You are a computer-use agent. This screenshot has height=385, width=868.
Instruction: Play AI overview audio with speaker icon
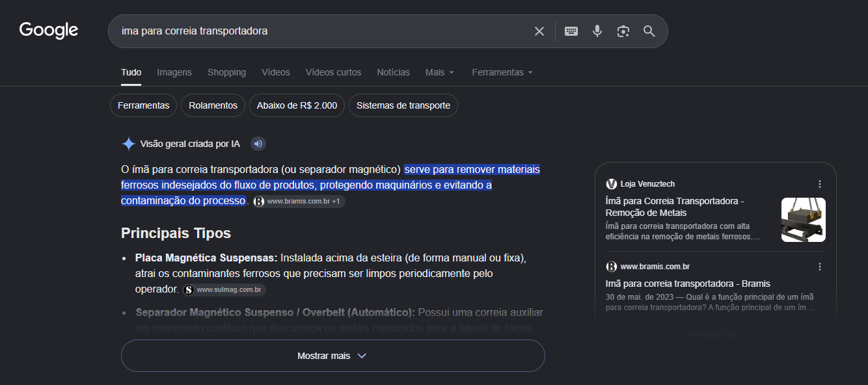coord(258,144)
